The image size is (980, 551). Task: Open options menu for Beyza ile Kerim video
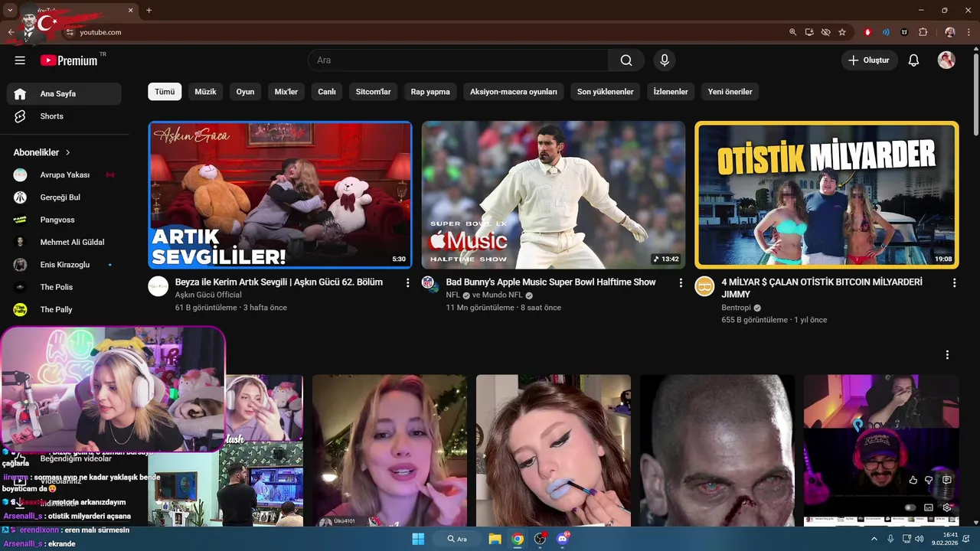407,283
